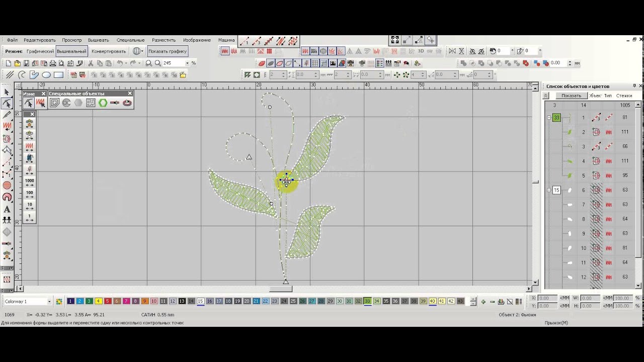Click the Save diskette icon
Screen dimensions: 644x362
26,63
